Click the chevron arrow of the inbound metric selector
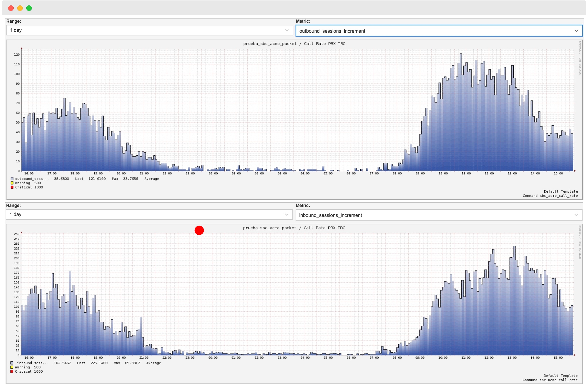This screenshot has width=588, height=388. pyautogui.click(x=576, y=215)
